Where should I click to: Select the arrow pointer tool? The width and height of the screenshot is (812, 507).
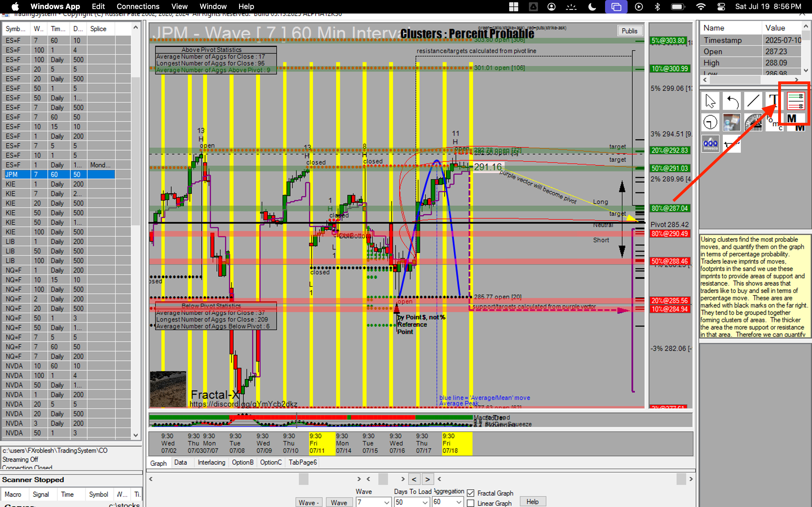[x=710, y=101]
